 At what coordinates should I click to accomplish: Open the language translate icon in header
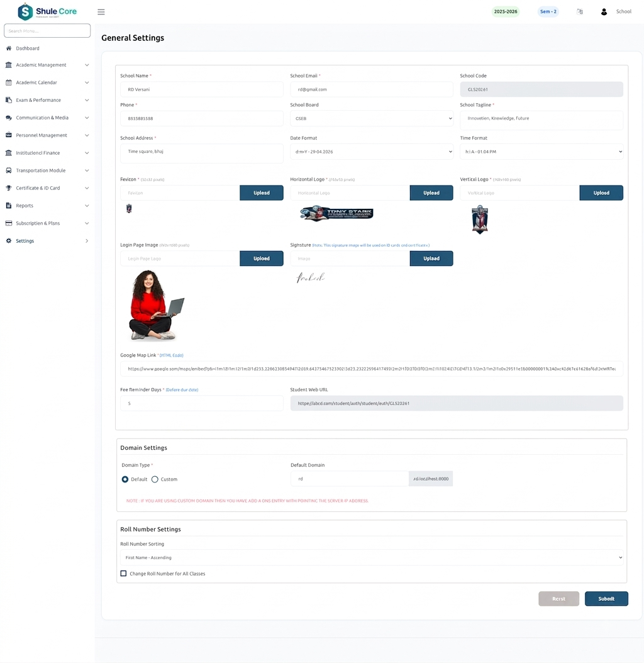580,12
